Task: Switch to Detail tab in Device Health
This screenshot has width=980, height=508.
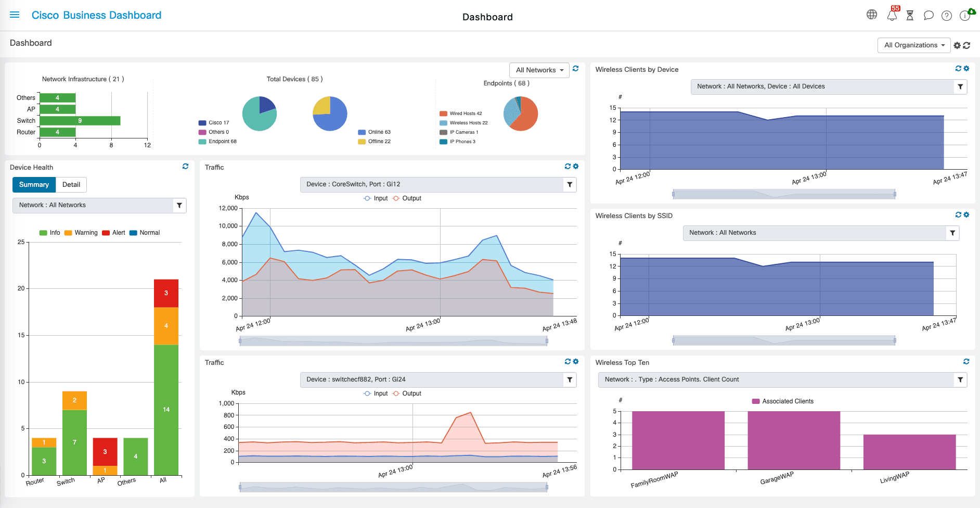Action: 71,185
